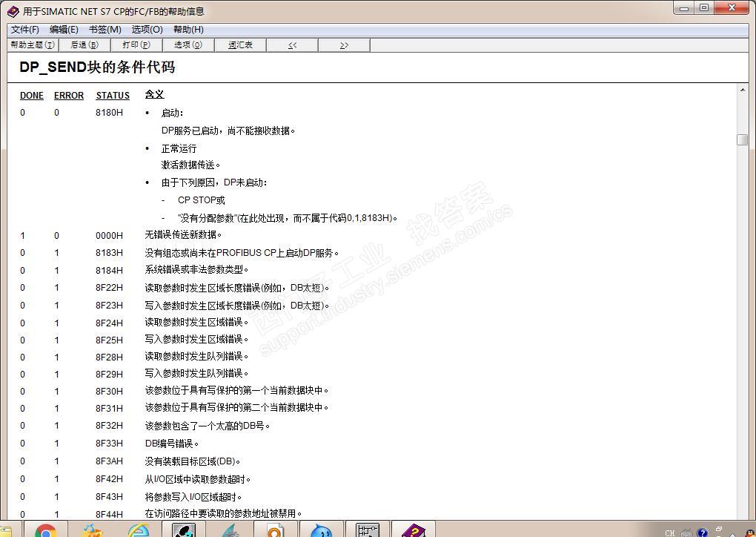Click status code 8F42H
Image resolution: width=756 pixels, height=537 pixels.
point(109,479)
